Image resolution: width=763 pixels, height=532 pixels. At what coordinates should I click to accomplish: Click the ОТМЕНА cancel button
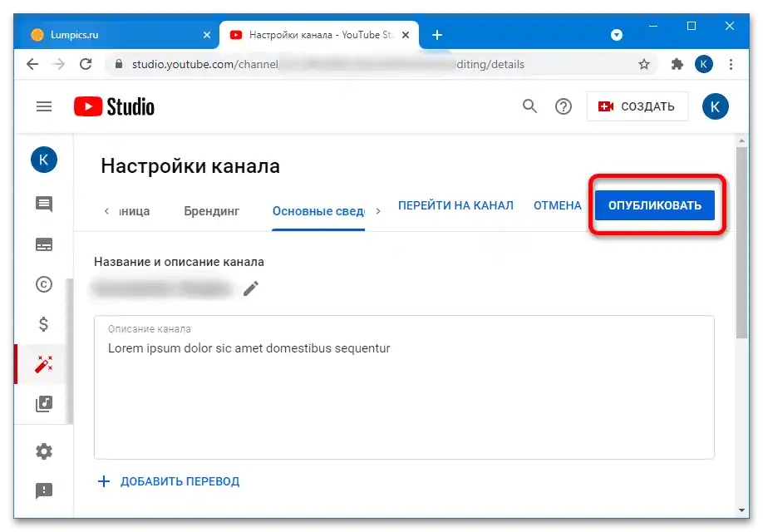click(557, 205)
